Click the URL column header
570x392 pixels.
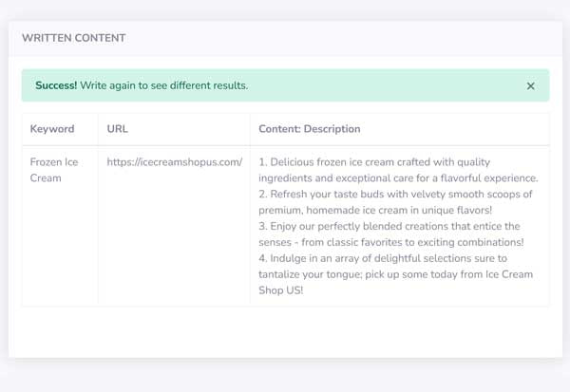click(x=117, y=129)
